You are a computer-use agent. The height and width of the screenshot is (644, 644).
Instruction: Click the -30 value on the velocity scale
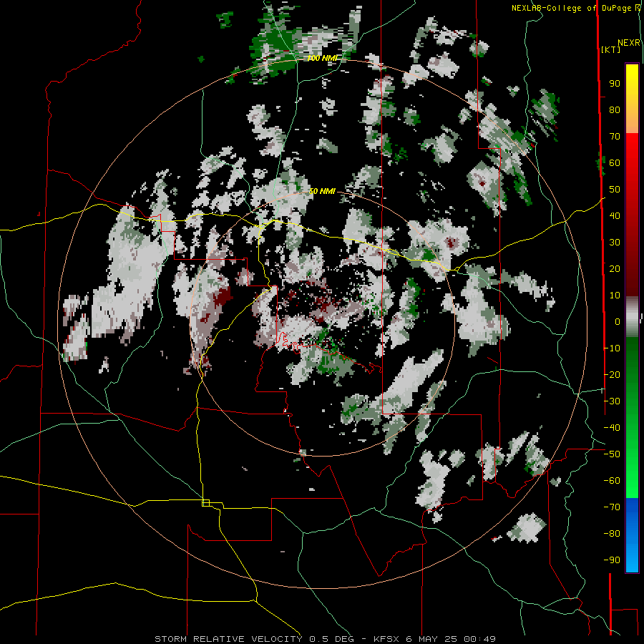pyautogui.click(x=612, y=401)
